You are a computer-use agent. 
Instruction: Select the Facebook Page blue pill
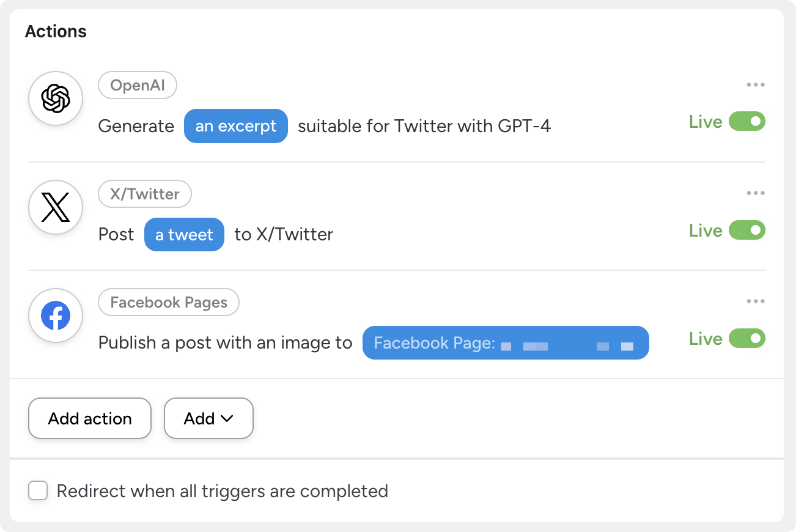[x=505, y=342]
